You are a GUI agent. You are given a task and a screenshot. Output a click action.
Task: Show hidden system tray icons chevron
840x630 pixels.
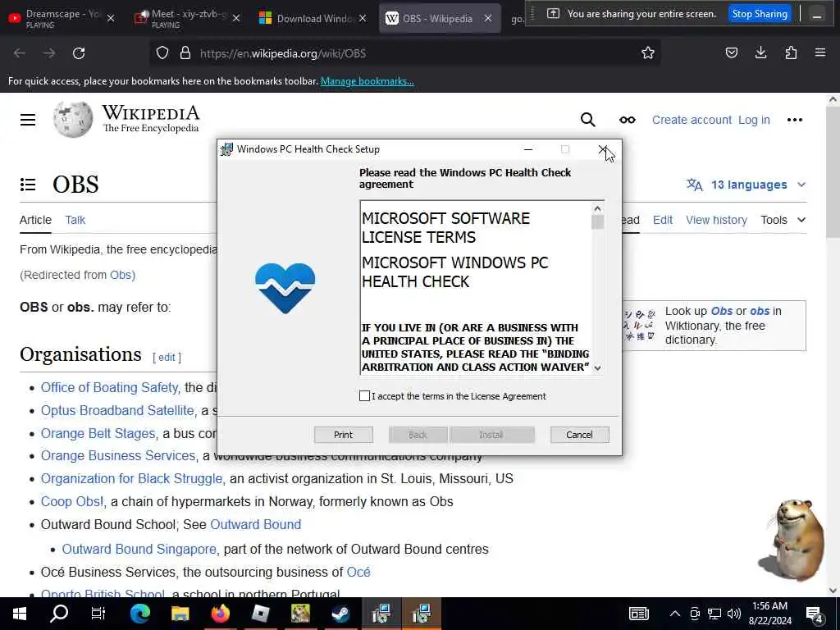[675, 614]
